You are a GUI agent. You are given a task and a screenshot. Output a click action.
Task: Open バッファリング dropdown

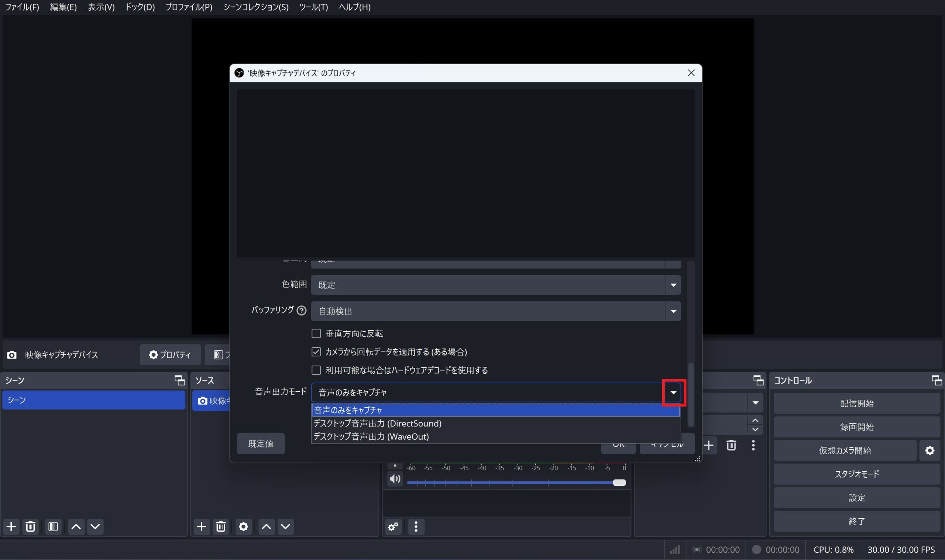(496, 311)
